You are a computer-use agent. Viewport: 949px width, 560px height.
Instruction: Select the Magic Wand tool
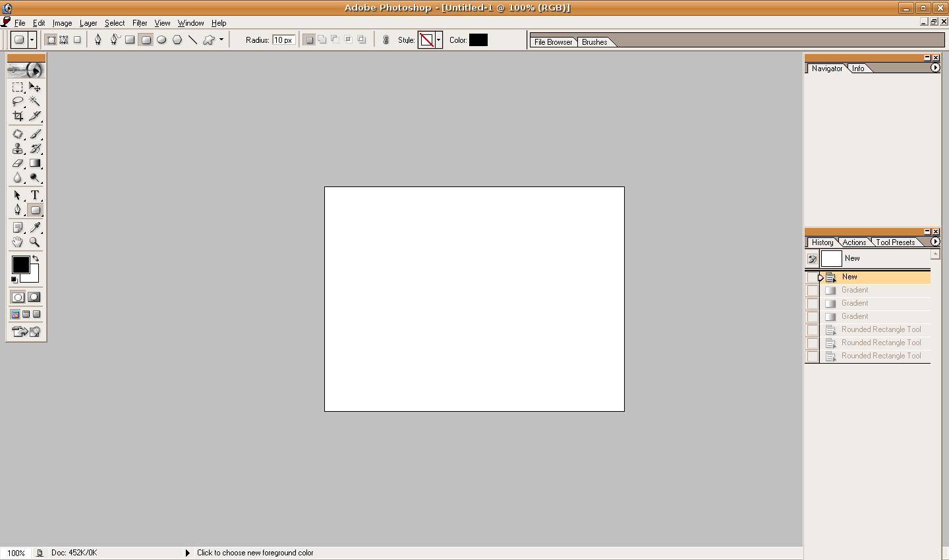pyautogui.click(x=35, y=101)
